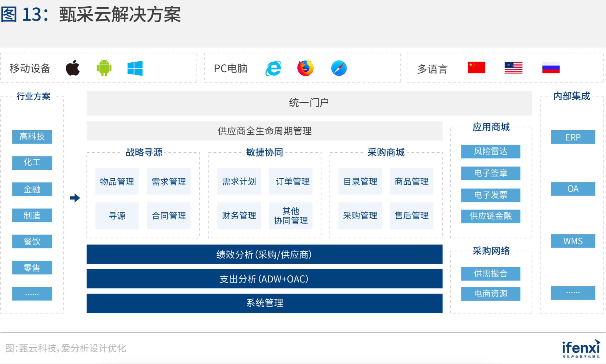Click the OA integration box

click(x=573, y=189)
